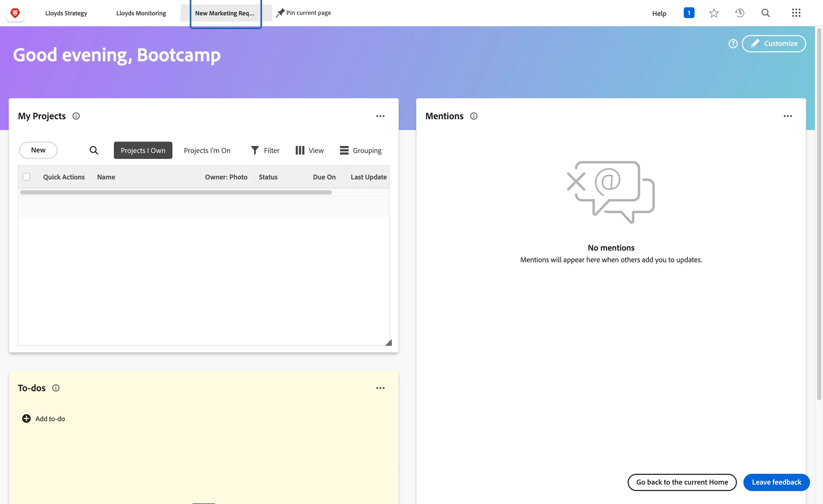This screenshot has height=504, width=823.
Task: Search within My Projects using magnifier icon
Action: coord(94,150)
